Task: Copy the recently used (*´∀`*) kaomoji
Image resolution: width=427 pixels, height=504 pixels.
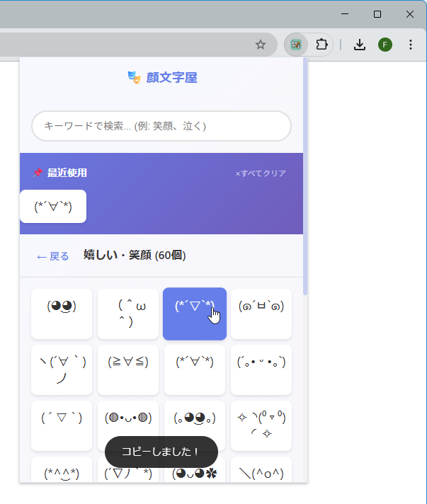Action: pyautogui.click(x=53, y=206)
